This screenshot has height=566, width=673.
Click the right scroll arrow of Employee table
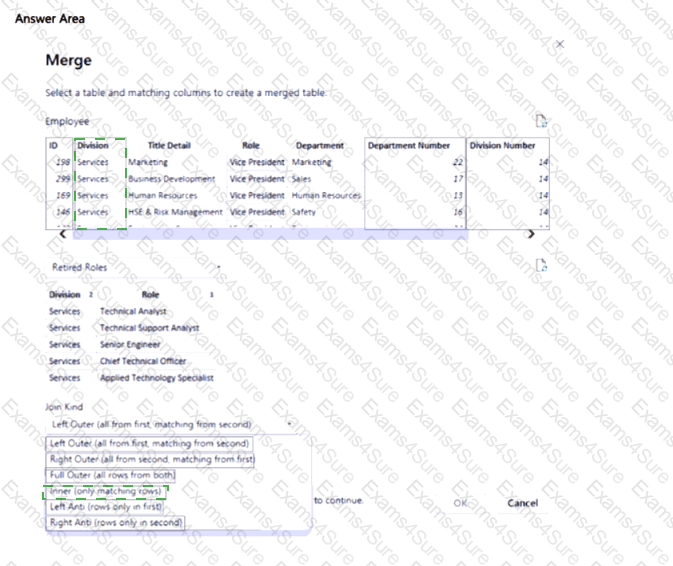[530, 233]
